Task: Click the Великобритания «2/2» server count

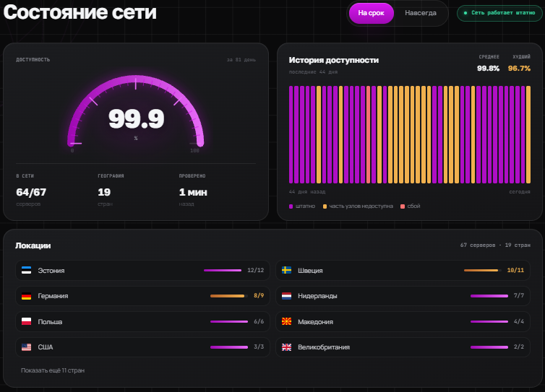Action: pyautogui.click(x=519, y=347)
